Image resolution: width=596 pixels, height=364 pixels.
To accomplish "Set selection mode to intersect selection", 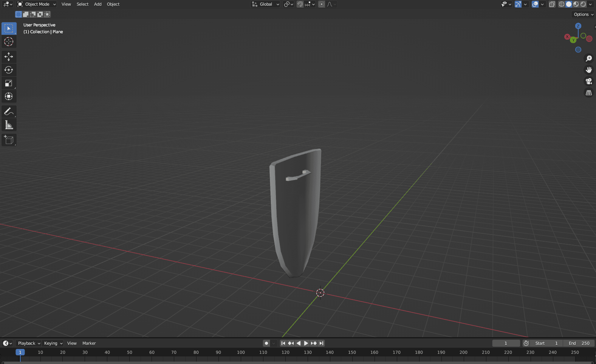I will coord(47,14).
